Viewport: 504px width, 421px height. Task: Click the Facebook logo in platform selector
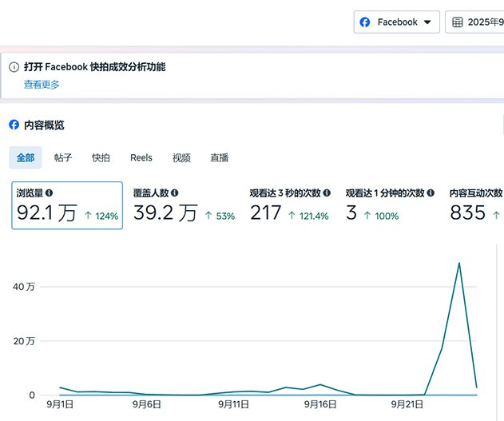pos(365,22)
